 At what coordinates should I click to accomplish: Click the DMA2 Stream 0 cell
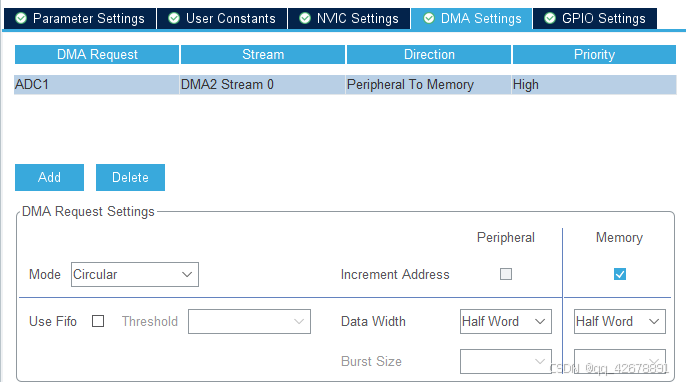point(262,84)
